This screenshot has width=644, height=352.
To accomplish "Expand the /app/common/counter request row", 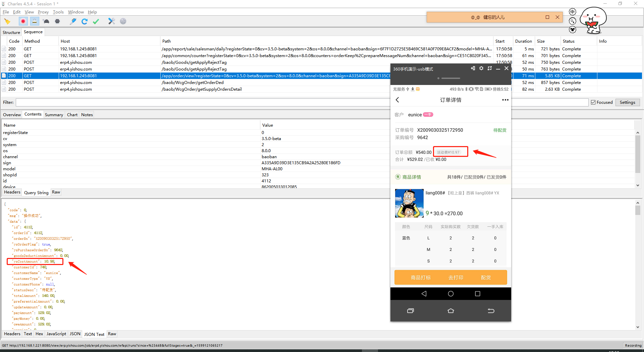I will [x=4, y=56].
